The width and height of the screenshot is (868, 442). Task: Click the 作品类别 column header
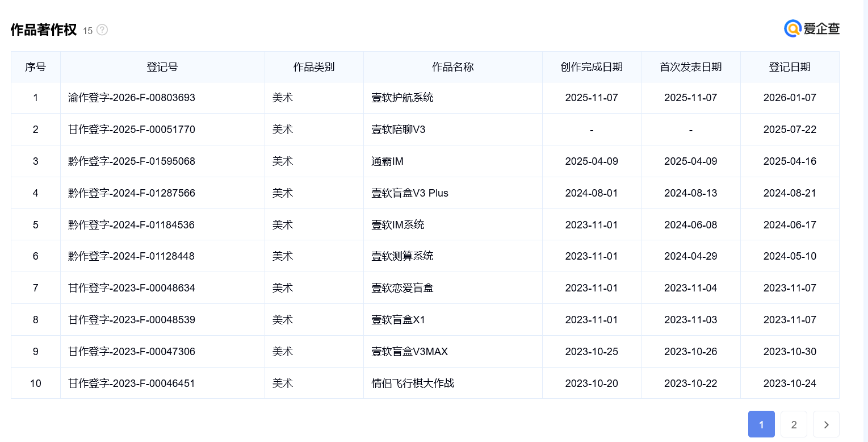(314, 66)
